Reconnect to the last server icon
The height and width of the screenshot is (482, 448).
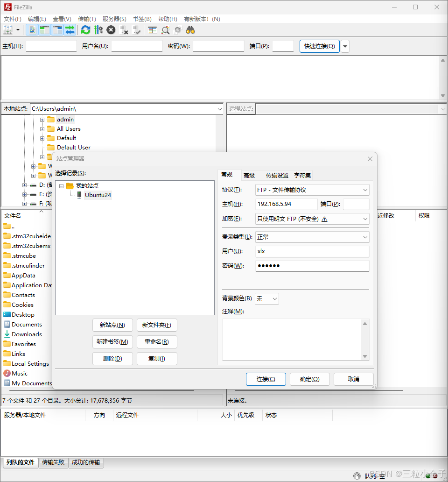[x=136, y=30]
